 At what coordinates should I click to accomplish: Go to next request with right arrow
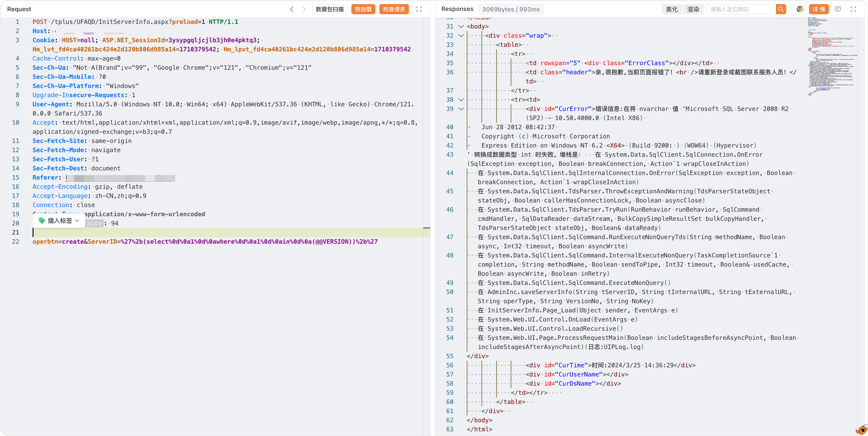tap(304, 9)
